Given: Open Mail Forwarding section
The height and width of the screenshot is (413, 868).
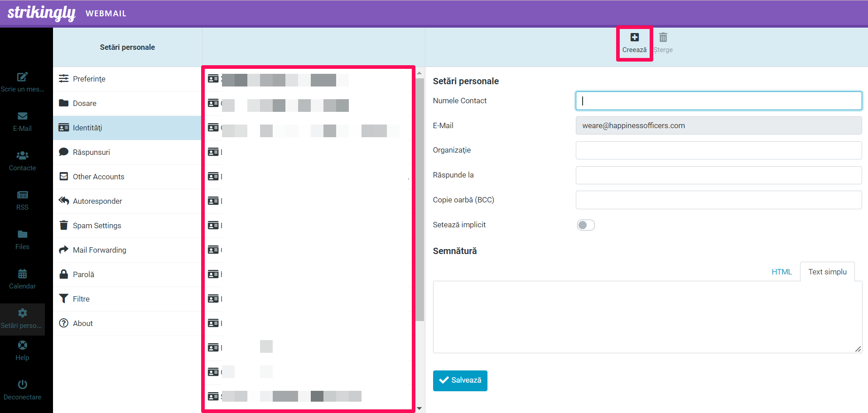Looking at the screenshot, I should point(127,250).
